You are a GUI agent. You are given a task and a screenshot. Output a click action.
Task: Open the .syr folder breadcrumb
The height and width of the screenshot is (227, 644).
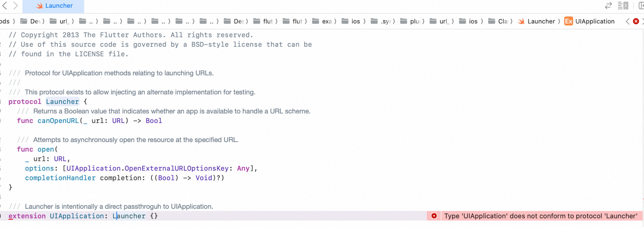click(x=380, y=21)
